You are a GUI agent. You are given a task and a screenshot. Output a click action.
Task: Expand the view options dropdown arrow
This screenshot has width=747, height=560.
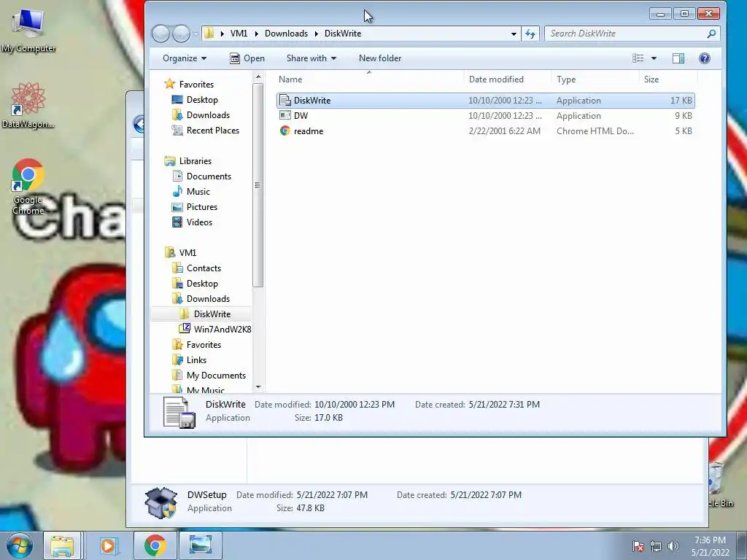coord(654,58)
